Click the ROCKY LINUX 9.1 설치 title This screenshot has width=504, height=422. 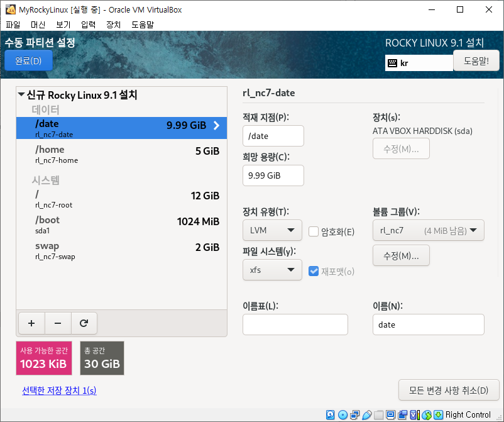[434, 43]
